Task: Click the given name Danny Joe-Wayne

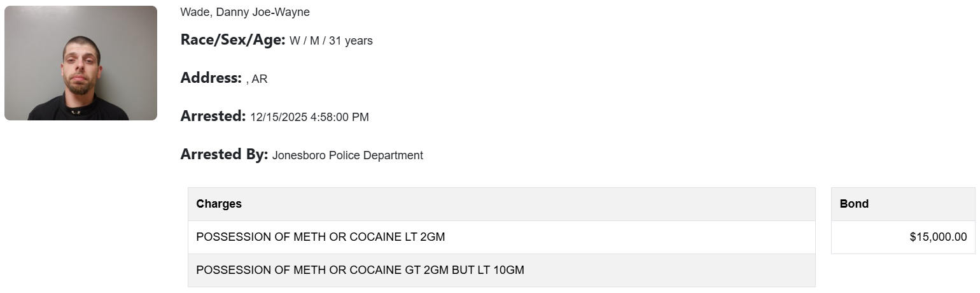Action: click(x=263, y=12)
